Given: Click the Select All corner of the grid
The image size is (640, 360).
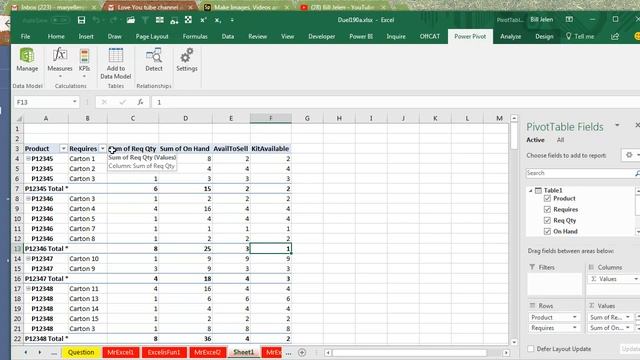Looking at the screenshot, I should [18, 118].
